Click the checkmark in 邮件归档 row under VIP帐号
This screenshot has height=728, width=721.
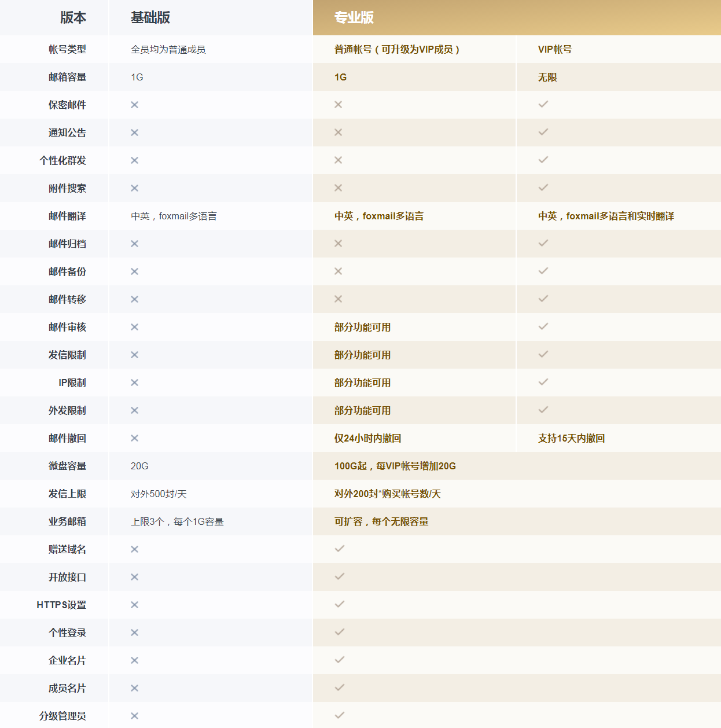[x=543, y=243]
